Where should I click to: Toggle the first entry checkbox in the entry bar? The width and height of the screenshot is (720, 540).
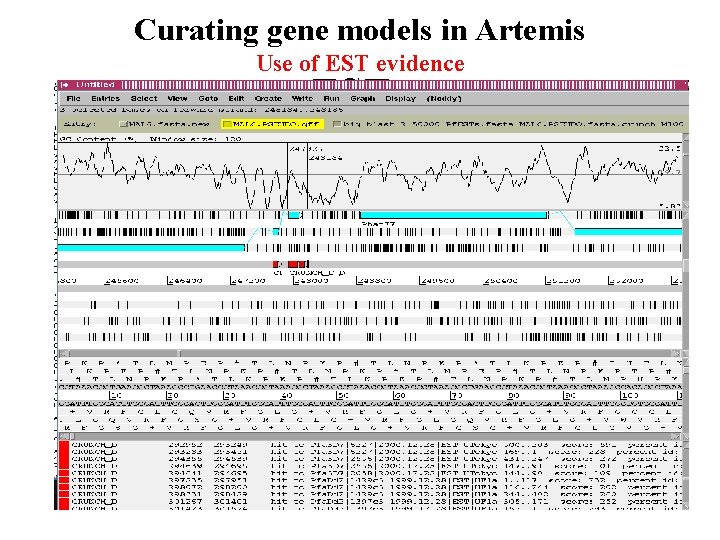pos(123,124)
